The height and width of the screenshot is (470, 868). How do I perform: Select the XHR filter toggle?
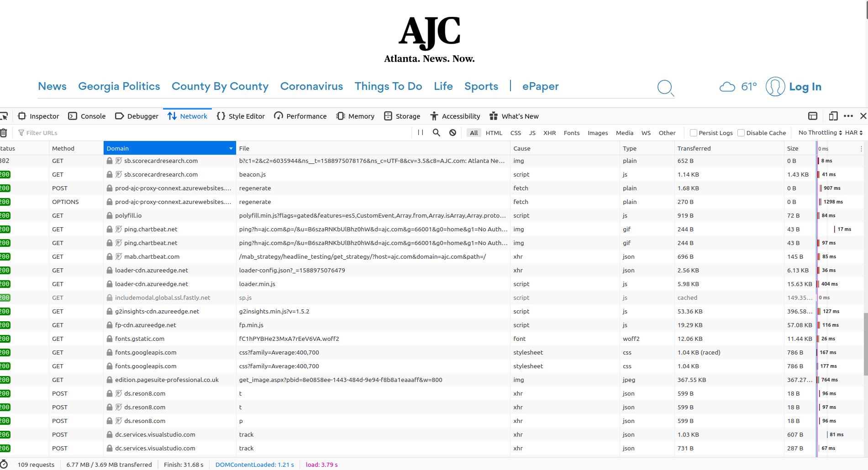point(549,133)
